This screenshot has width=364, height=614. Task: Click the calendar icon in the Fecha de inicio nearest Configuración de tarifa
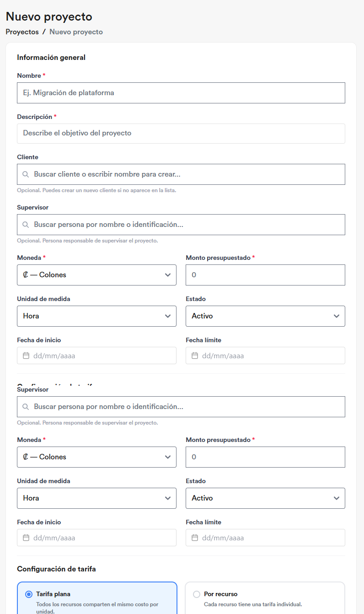(26, 538)
